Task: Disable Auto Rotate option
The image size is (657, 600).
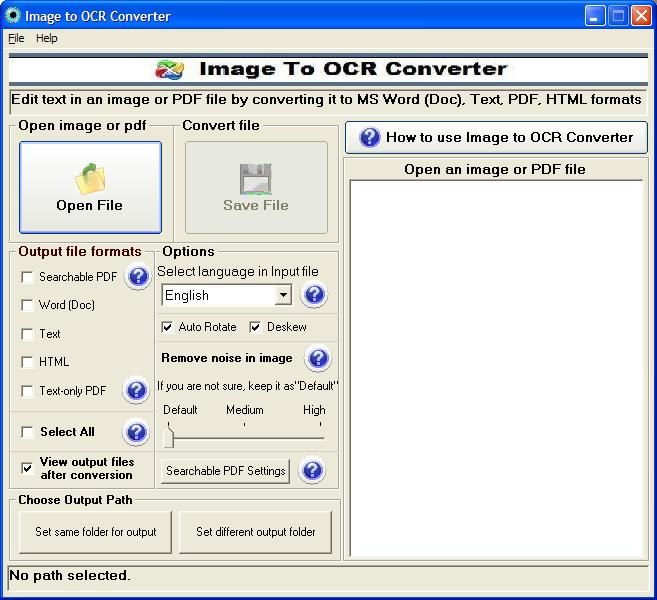Action: [167, 327]
